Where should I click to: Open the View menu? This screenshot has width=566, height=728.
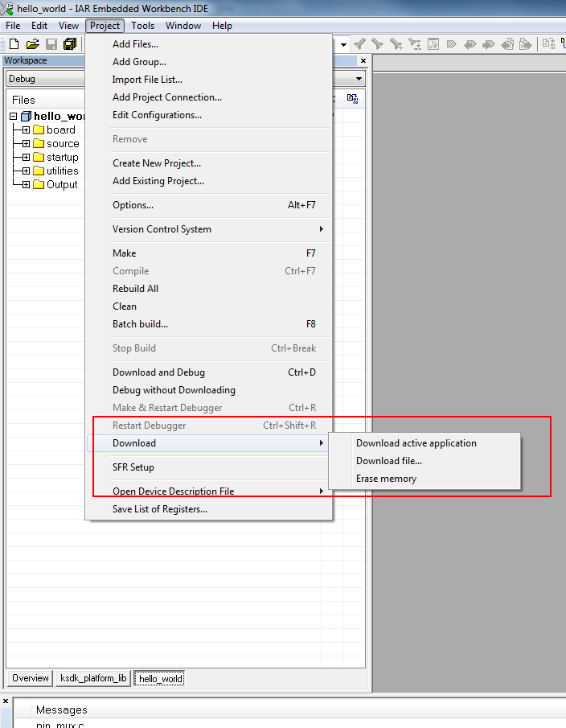68,26
